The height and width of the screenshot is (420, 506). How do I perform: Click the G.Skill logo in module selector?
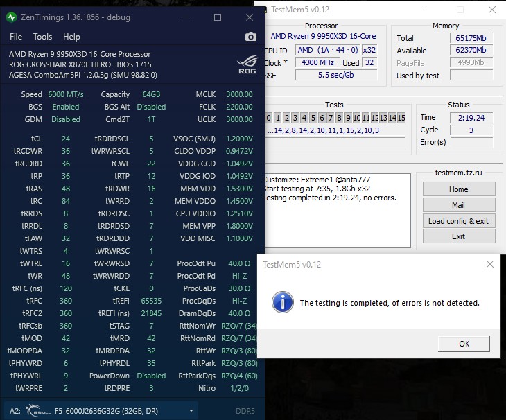point(38,411)
